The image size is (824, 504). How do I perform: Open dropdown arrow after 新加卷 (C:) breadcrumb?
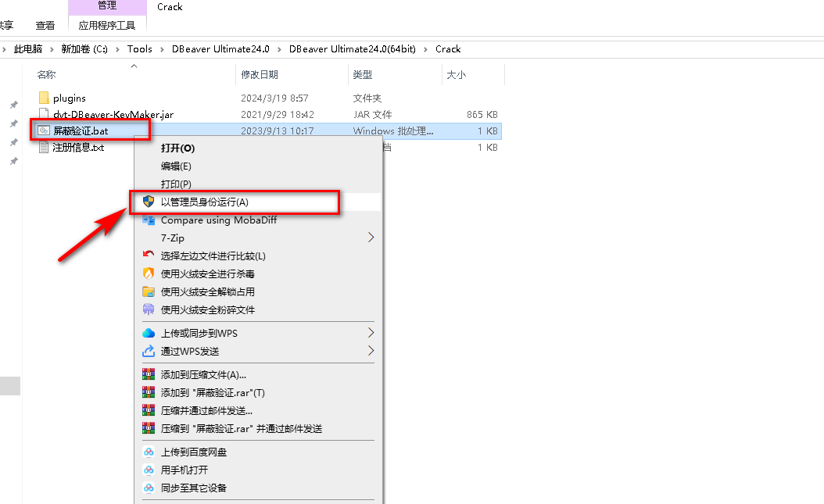117,49
